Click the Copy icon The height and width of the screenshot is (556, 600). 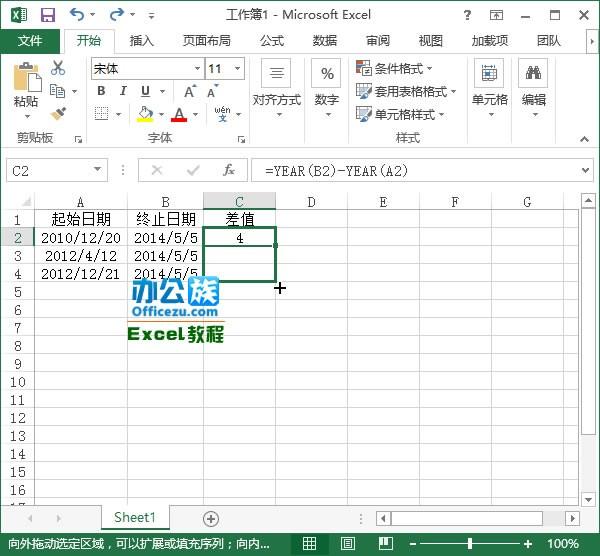pyautogui.click(x=58, y=91)
